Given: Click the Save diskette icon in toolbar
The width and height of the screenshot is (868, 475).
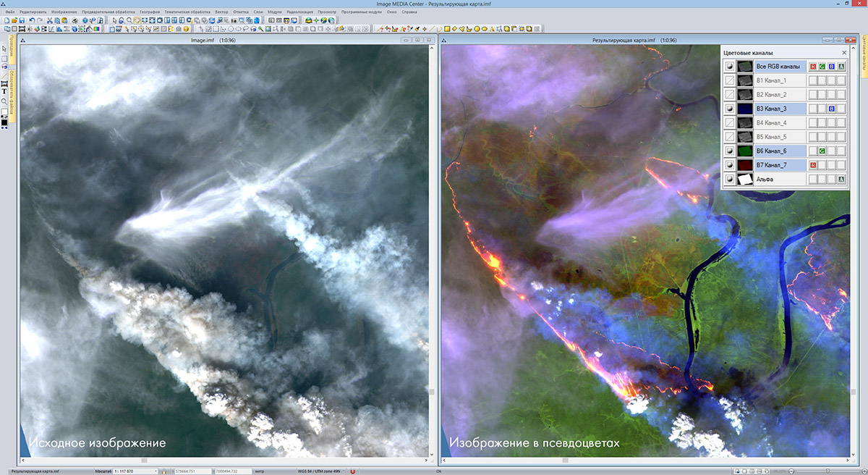Looking at the screenshot, I should (22, 21).
